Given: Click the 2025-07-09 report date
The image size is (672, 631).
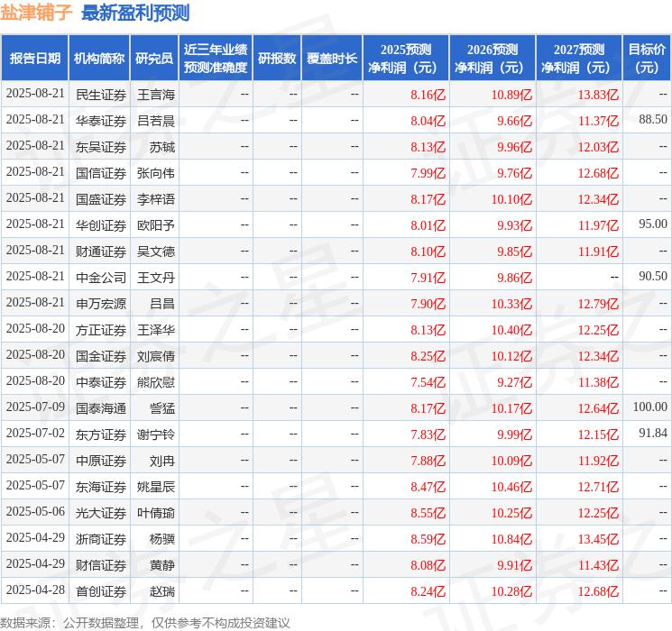Looking at the screenshot, I should (35, 407).
